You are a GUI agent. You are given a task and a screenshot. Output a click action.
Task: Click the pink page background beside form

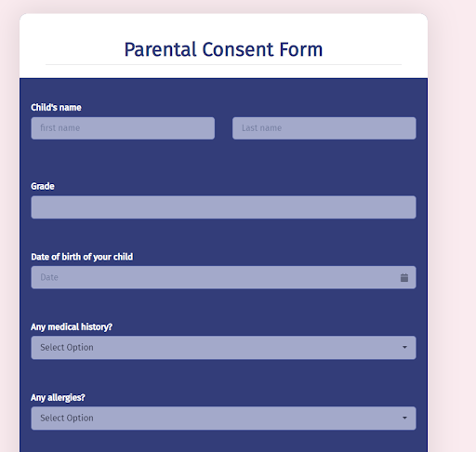[x=453, y=217]
